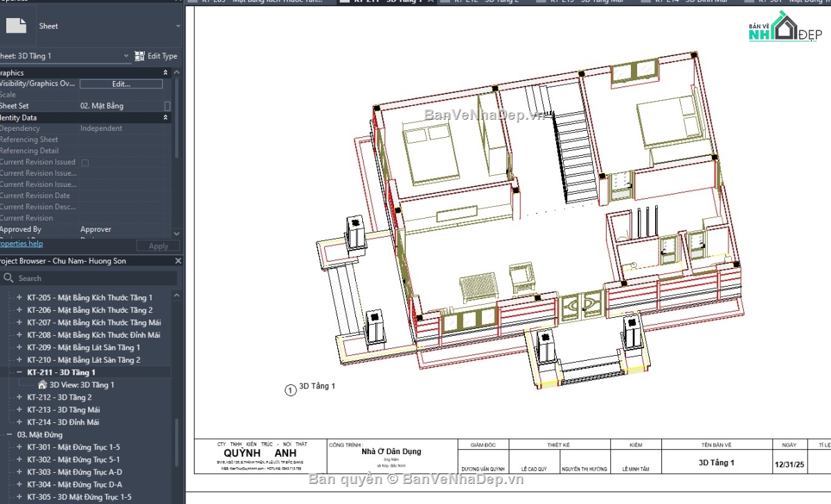Expand the KT-207 sheet node
This screenshot has height=504, width=831.
[x=19, y=323]
